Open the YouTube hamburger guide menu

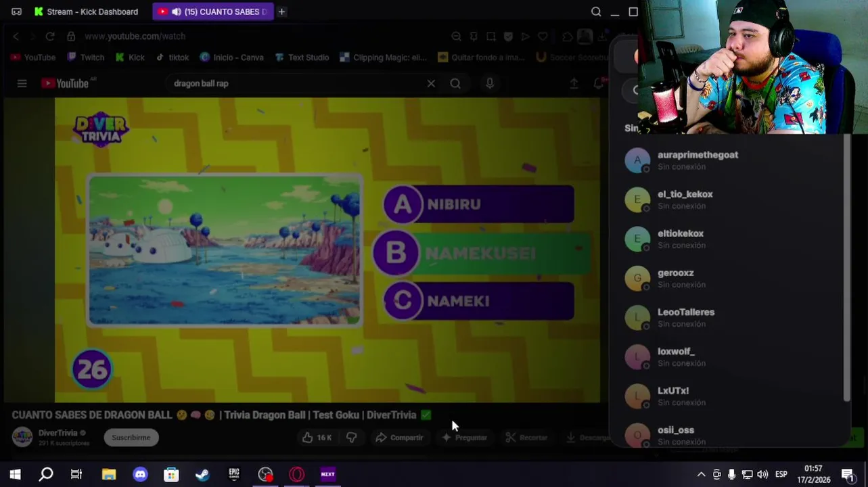click(x=22, y=83)
